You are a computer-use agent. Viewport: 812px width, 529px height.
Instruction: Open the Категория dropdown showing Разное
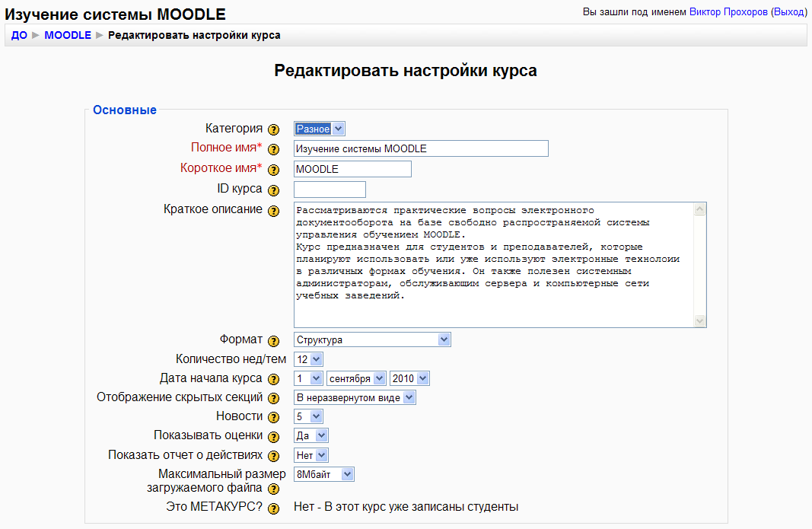click(x=318, y=128)
